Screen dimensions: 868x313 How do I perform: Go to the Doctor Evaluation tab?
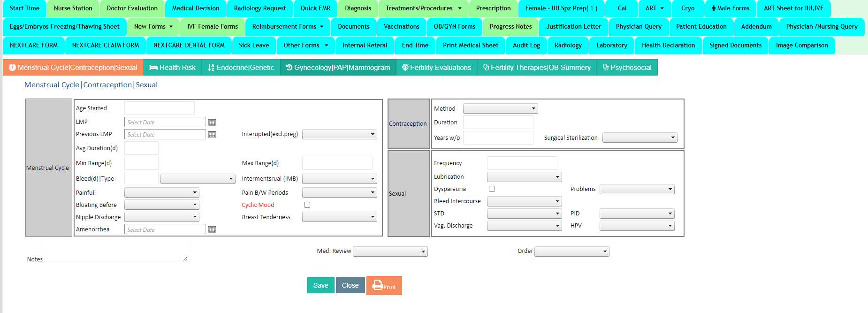pyautogui.click(x=132, y=8)
